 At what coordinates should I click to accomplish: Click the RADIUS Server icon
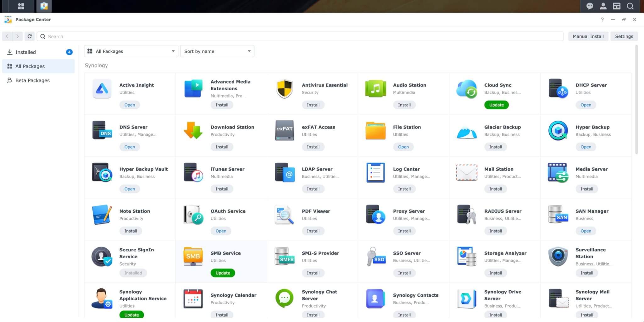click(467, 215)
